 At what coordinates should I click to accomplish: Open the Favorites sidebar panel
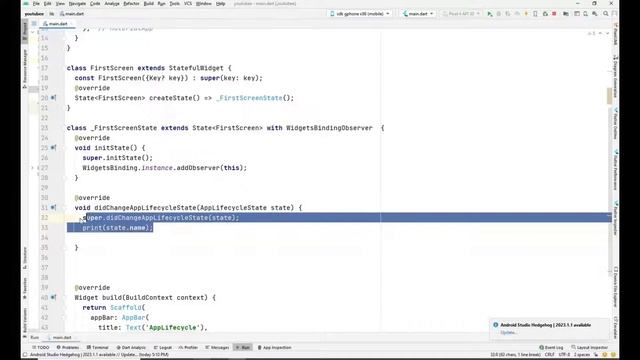(25, 288)
